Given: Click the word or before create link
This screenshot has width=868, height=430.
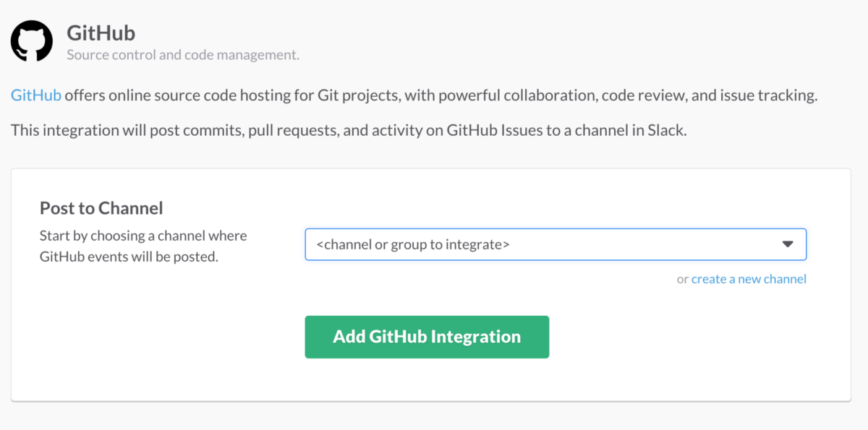Looking at the screenshot, I should click(x=682, y=279).
